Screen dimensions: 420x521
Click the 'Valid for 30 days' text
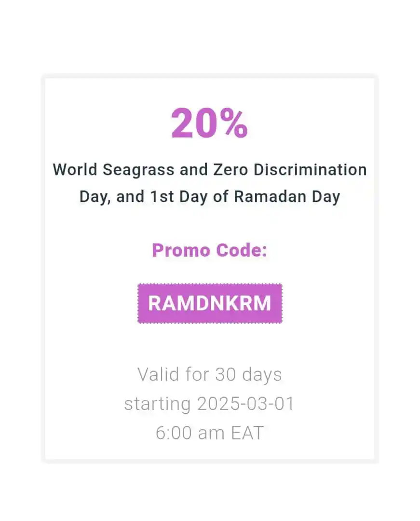pyautogui.click(x=210, y=374)
